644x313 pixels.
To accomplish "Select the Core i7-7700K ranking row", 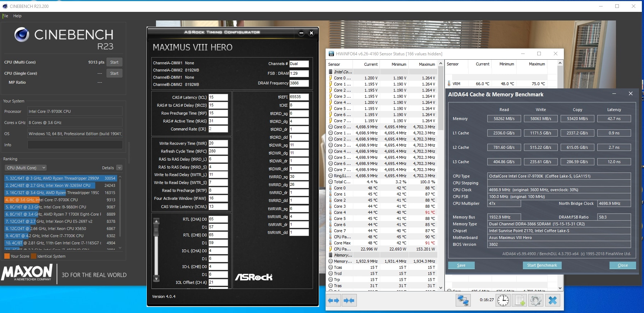I will click(60, 236).
